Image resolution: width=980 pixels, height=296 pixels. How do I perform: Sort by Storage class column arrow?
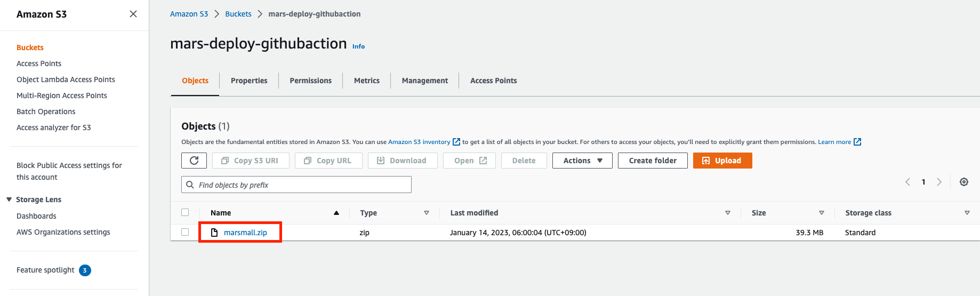pyautogui.click(x=967, y=213)
